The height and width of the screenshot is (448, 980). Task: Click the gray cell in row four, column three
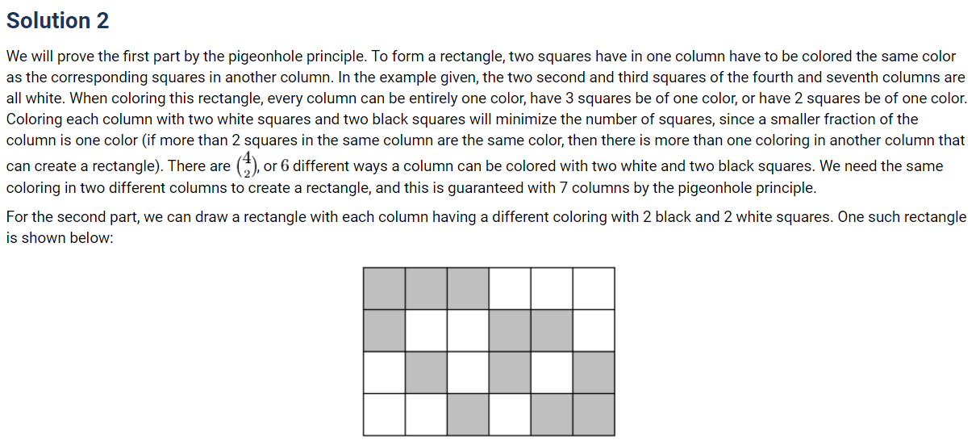[468, 414]
